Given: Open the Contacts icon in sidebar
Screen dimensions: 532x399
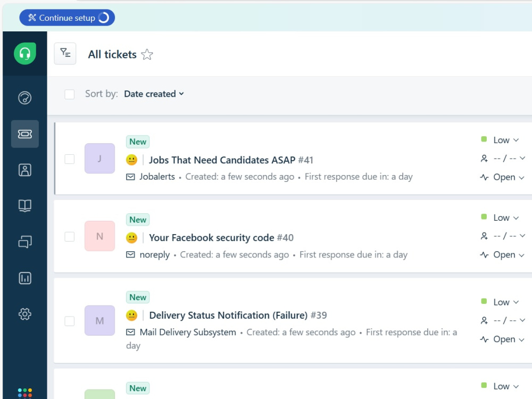Looking at the screenshot, I should coord(25,170).
